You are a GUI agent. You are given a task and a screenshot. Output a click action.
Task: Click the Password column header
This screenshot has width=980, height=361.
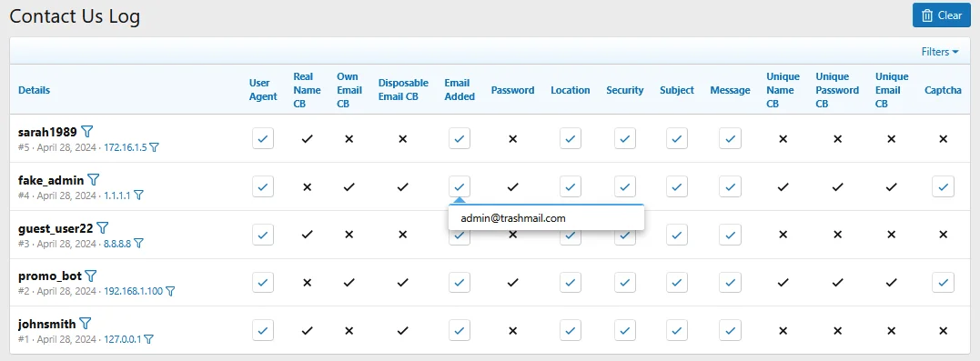tap(512, 90)
